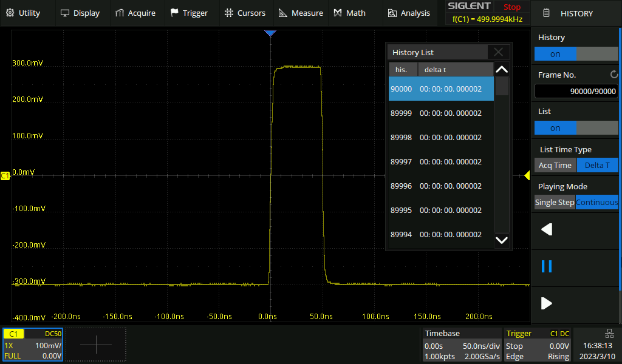
Task: Play history backward with the left arrow
Action: point(547,229)
